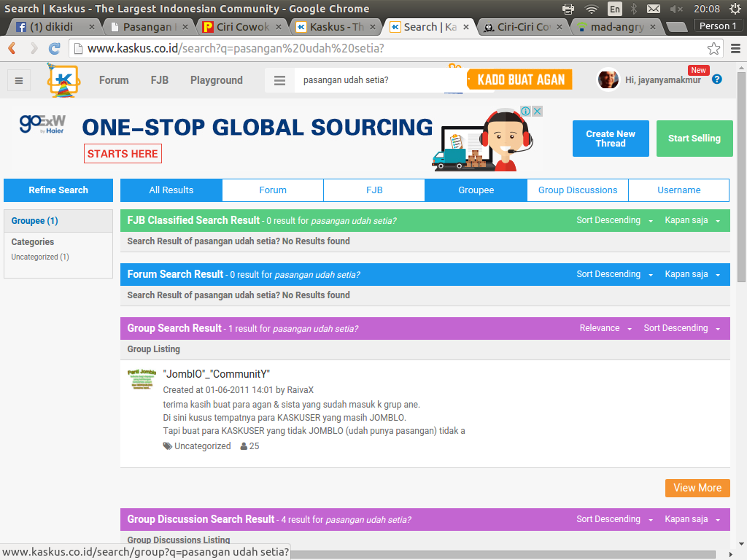Expand Kapan saja in Group Discussion results
This screenshot has width=747, height=560.
[693, 519]
